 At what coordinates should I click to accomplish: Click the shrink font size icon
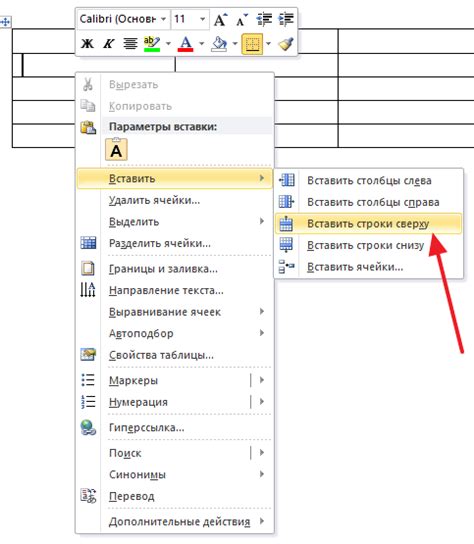pos(242,19)
